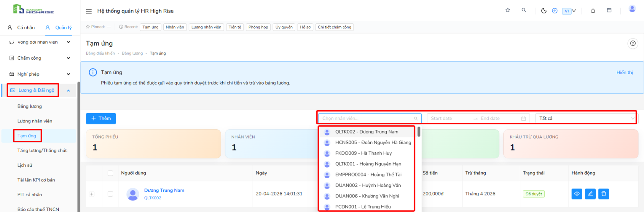Click the help question mark icon
The width and height of the screenshot is (644, 212).
pos(633,43)
